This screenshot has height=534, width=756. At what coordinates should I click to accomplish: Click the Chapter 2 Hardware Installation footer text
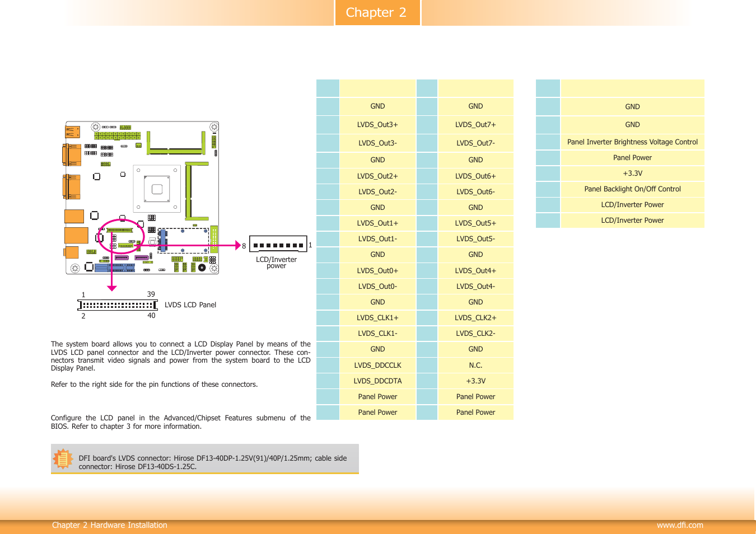(110, 525)
